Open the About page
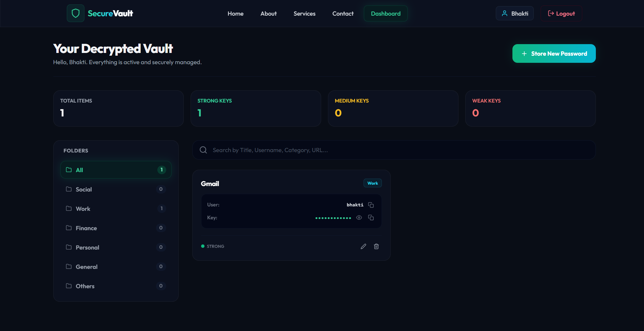 [269, 14]
